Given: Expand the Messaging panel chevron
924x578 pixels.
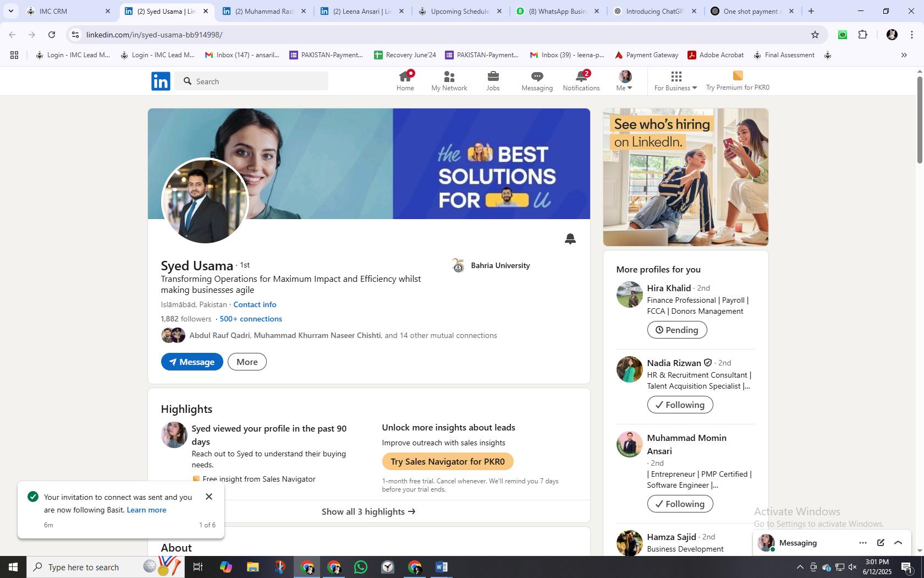Looking at the screenshot, I should (898, 543).
